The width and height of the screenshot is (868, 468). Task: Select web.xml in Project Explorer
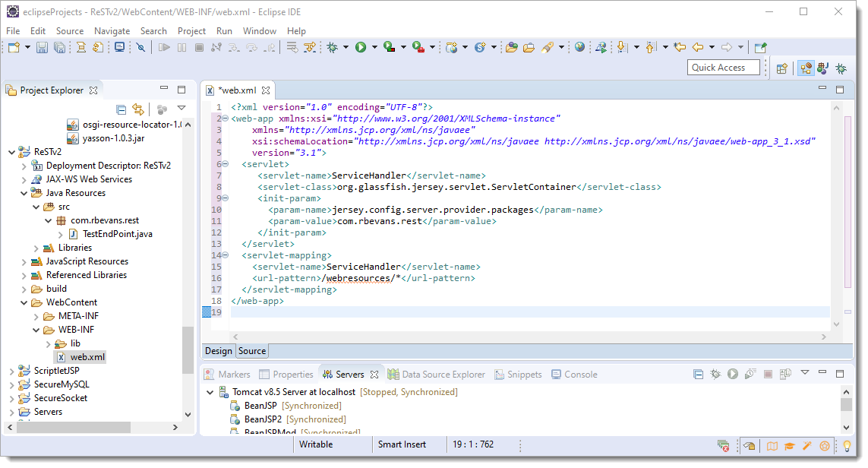[87, 357]
